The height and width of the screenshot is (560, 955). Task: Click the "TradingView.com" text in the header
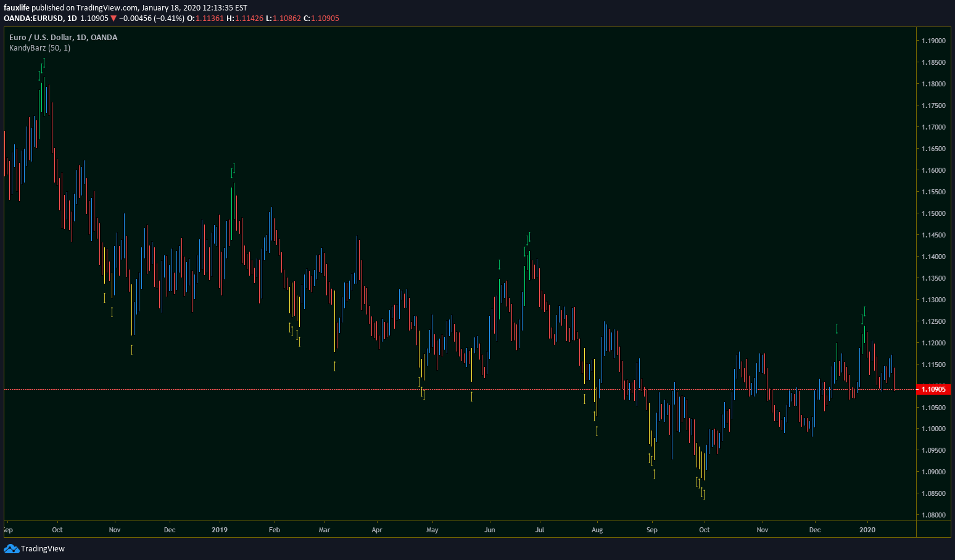(x=107, y=8)
